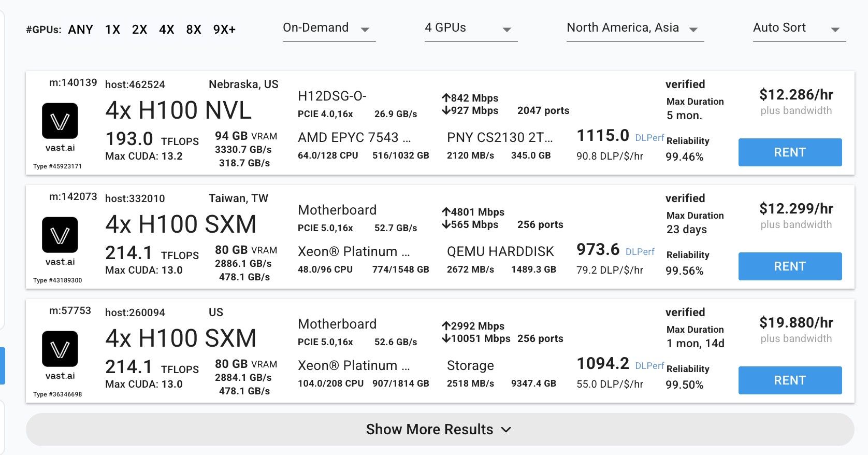Click 55.0 DLP/$/hr value
868x455 pixels.
tap(610, 384)
